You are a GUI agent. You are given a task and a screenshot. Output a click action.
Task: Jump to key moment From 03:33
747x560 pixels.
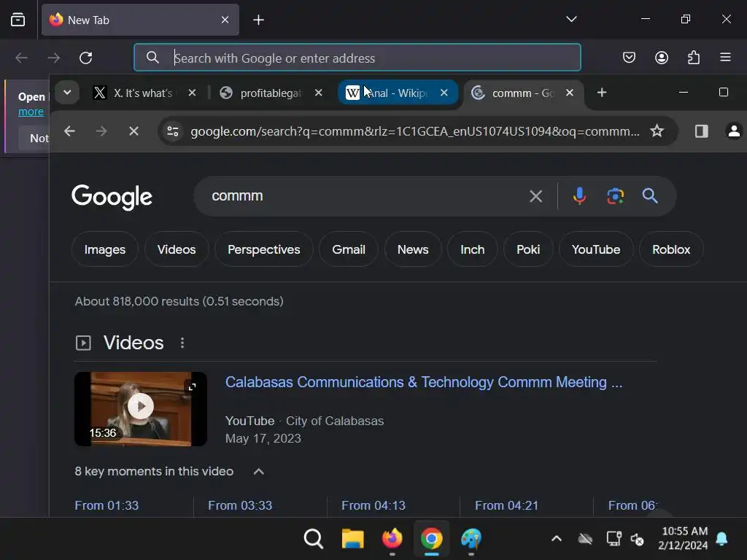(x=240, y=505)
